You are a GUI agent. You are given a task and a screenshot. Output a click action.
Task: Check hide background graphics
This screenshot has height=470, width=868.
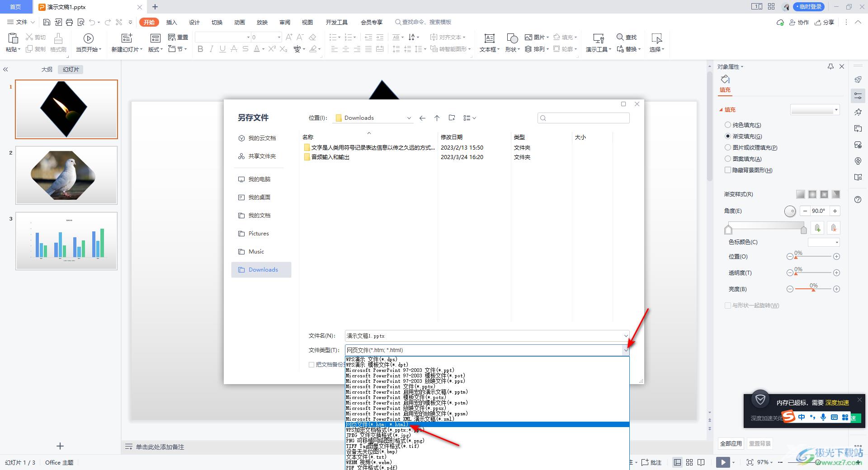[727, 170]
